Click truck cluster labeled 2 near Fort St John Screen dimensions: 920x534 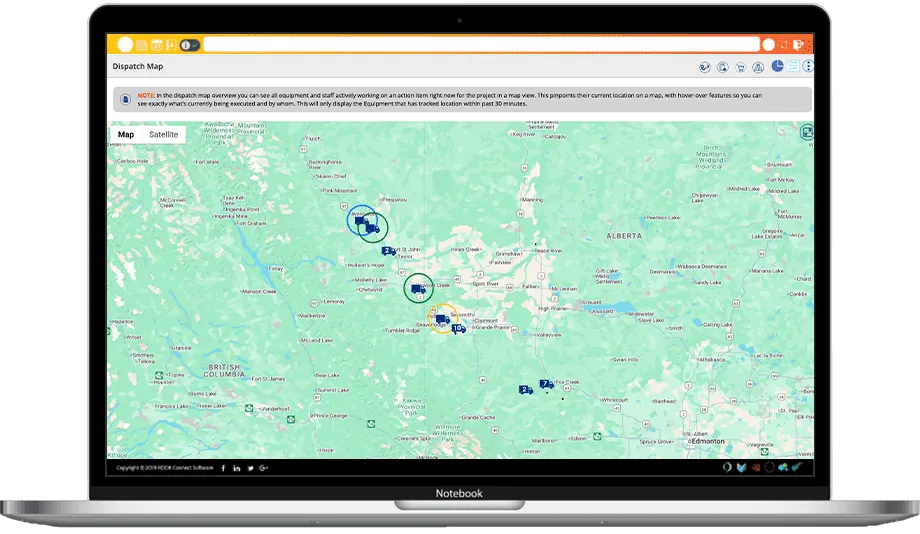(387, 251)
